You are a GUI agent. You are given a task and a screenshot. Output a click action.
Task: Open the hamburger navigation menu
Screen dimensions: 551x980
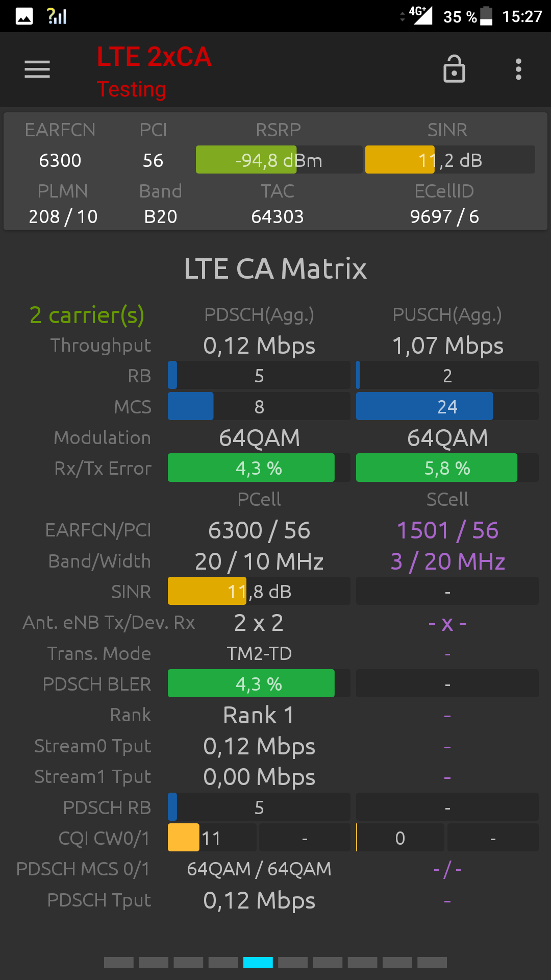(37, 69)
